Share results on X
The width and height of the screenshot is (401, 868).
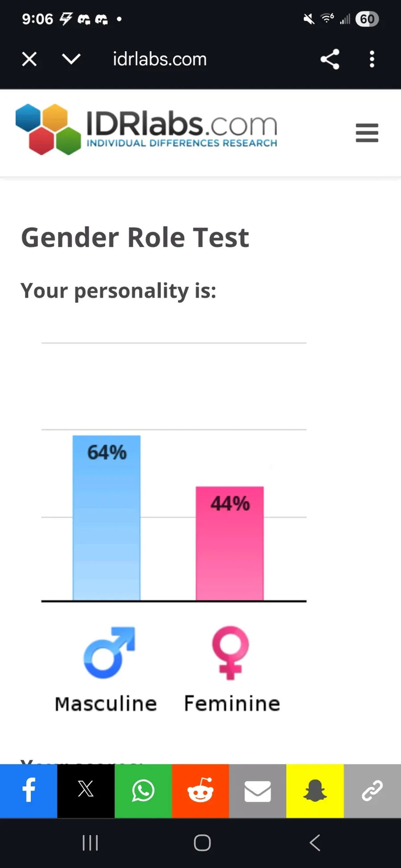pyautogui.click(x=86, y=791)
